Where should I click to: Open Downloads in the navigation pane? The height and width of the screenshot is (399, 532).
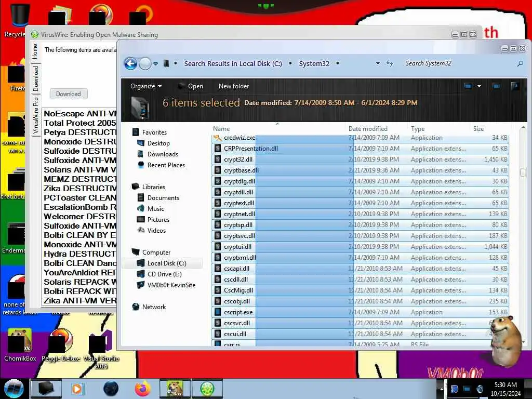click(x=163, y=154)
